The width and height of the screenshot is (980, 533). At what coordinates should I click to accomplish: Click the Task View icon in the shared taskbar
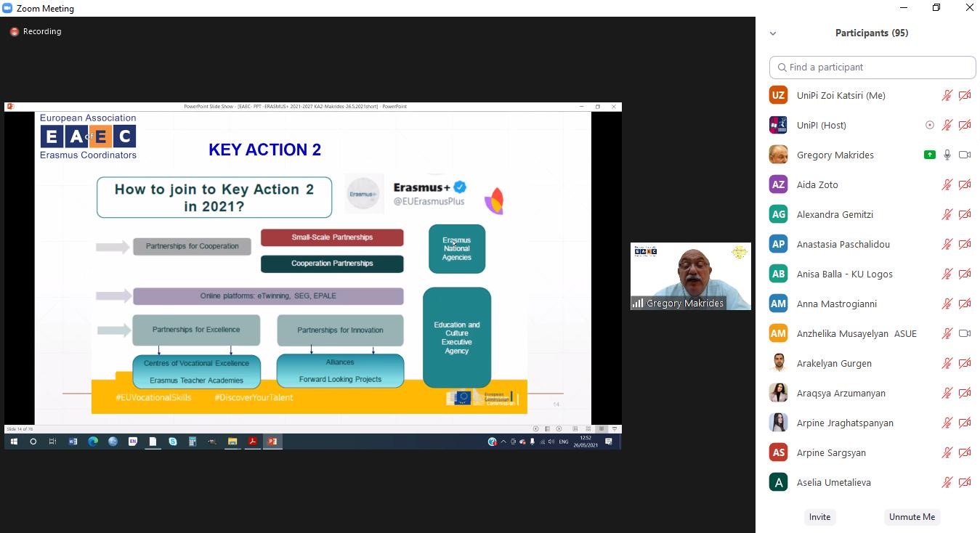[x=52, y=442]
